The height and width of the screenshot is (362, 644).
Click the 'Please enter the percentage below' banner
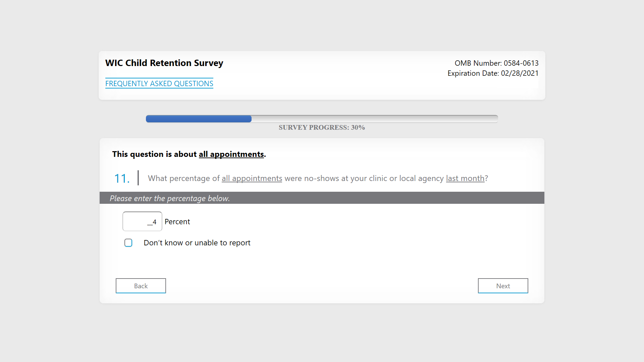pyautogui.click(x=170, y=198)
